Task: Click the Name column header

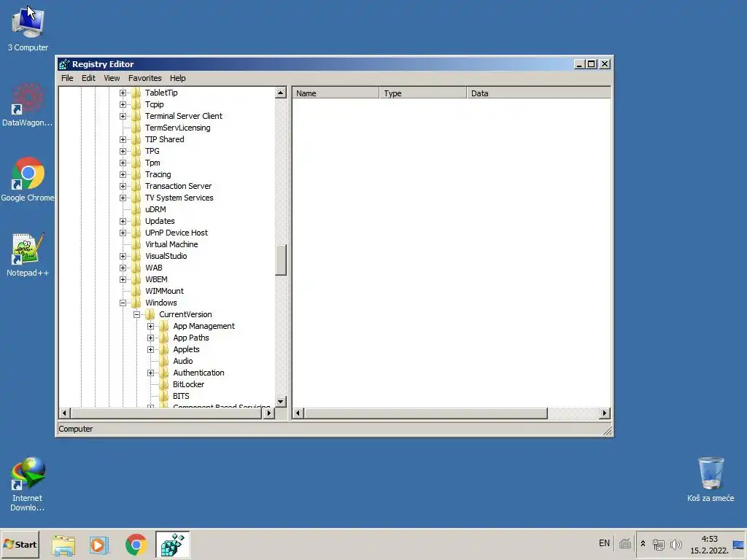Action: click(336, 93)
